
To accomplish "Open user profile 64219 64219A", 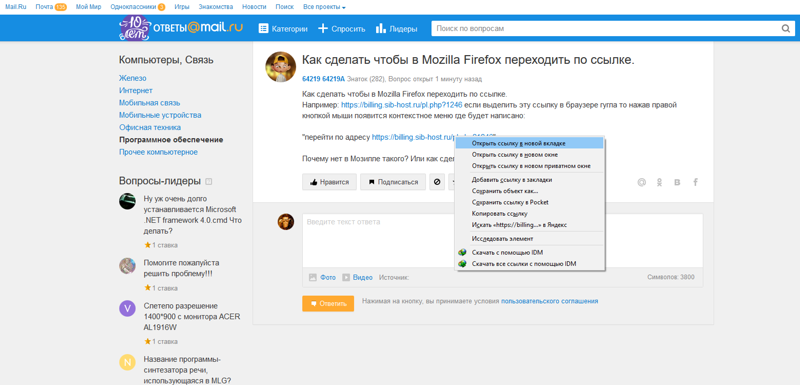I will pos(323,79).
